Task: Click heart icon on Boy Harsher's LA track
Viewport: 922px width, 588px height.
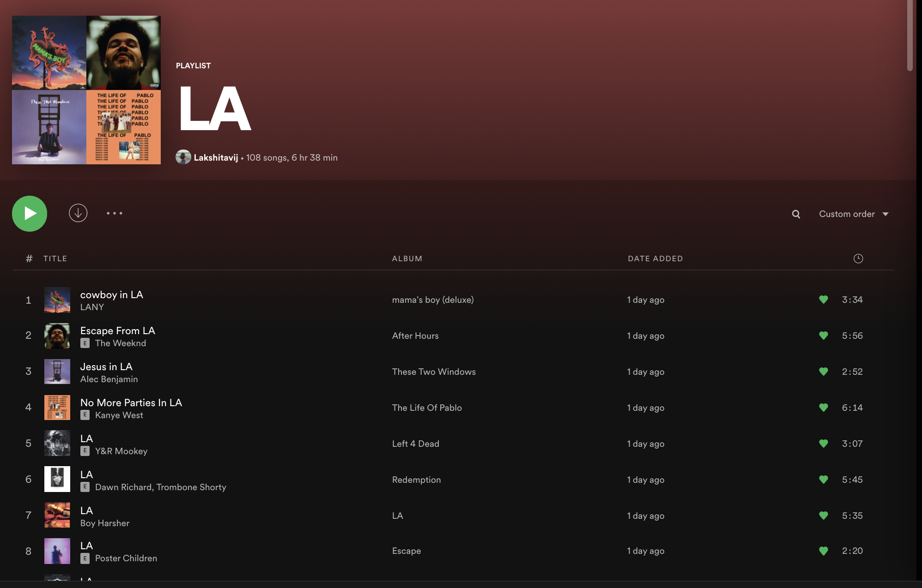Action: coord(823,516)
